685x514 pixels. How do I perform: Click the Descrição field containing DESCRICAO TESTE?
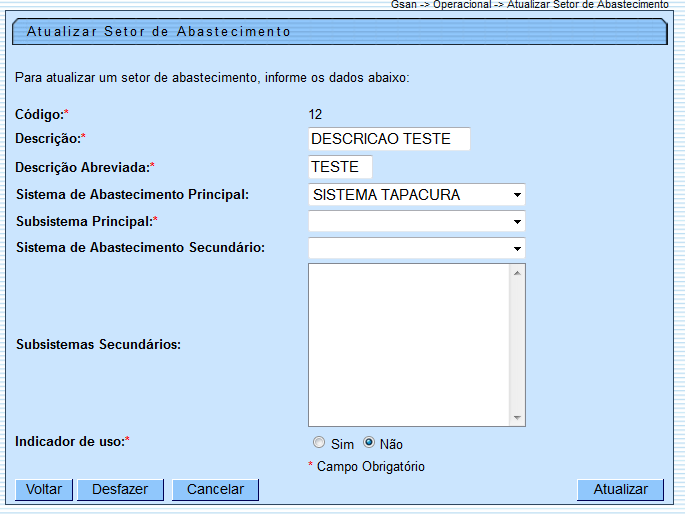[389, 139]
